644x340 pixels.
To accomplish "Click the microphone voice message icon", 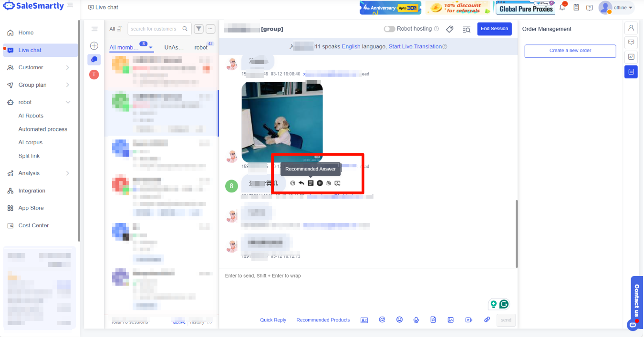I will [416, 320].
